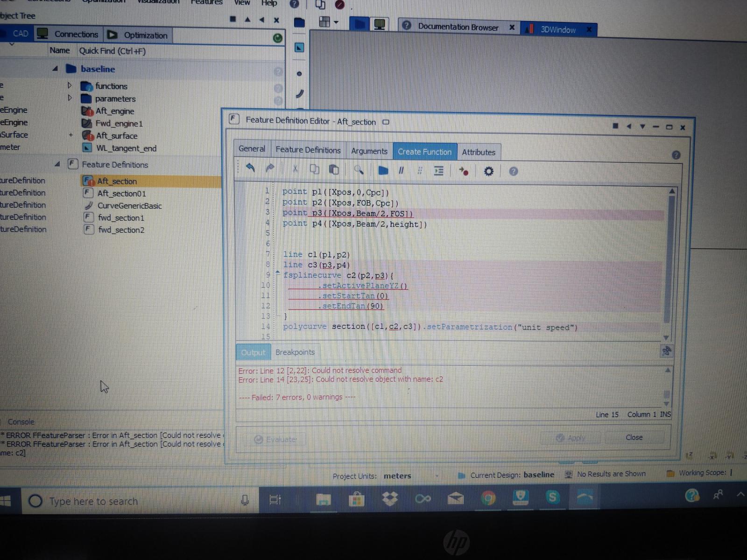Click the Quick Find search field
The height and width of the screenshot is (560, 747).
177,51
